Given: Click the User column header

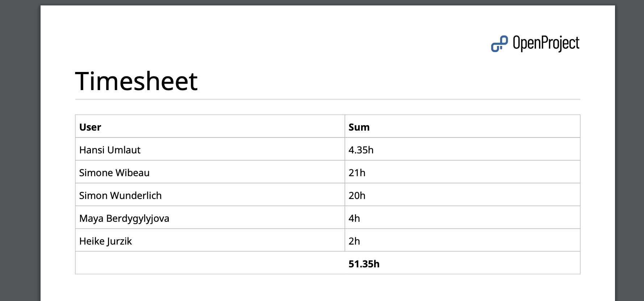Looking at the screenshot, I should (x=90, y=127).
